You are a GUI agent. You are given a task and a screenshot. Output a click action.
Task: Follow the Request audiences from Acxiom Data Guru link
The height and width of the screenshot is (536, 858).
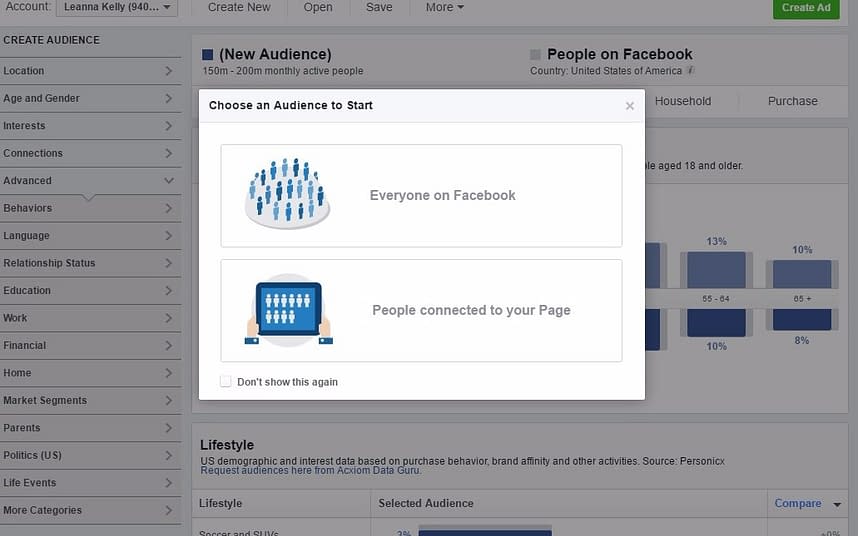coord(311,471)
